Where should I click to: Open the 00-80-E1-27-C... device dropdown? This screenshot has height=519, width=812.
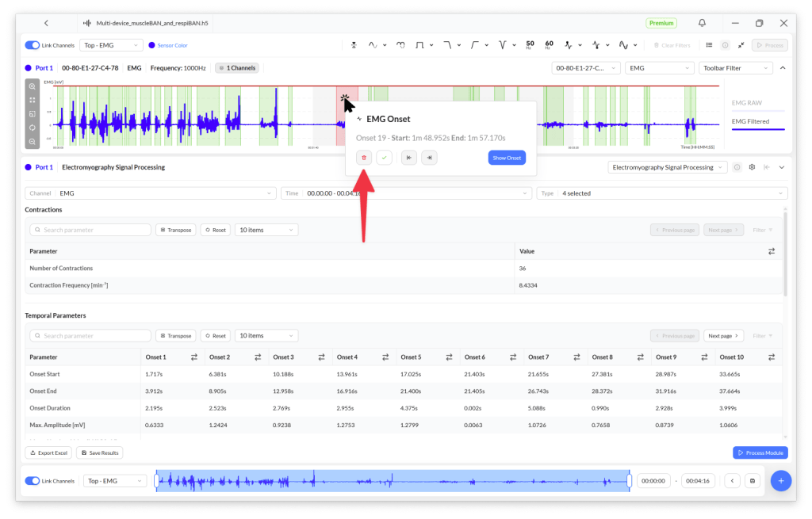[x=586, y=68]
